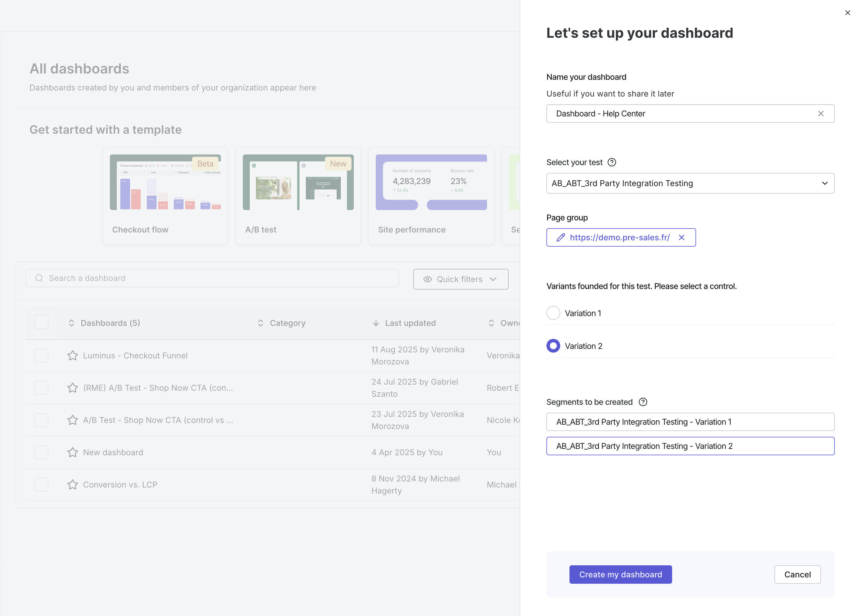Choose the Checkout flow template
Image resolution: width=861 pixels, height=616 pixels.
[x=165, y=196]
